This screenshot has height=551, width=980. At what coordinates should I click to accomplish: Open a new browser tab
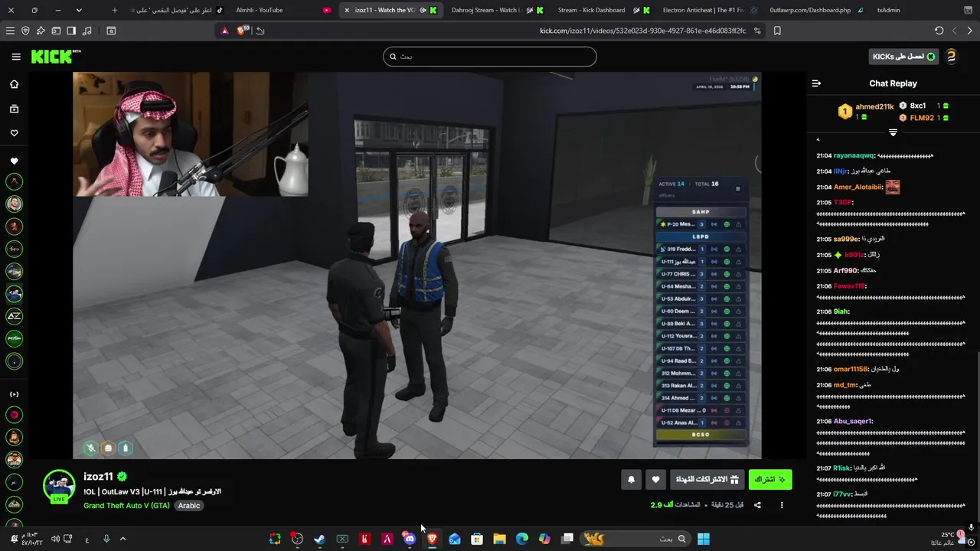[x=115, y=10]
